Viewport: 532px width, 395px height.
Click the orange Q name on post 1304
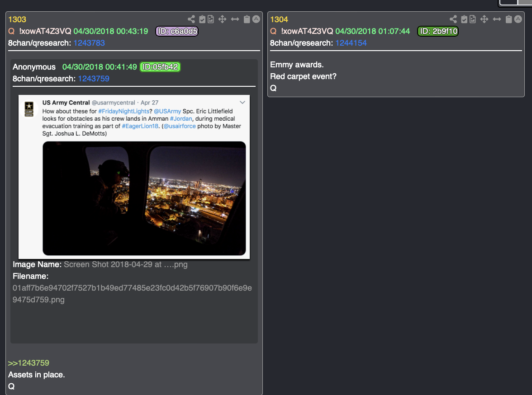click(x=273, y=31)
